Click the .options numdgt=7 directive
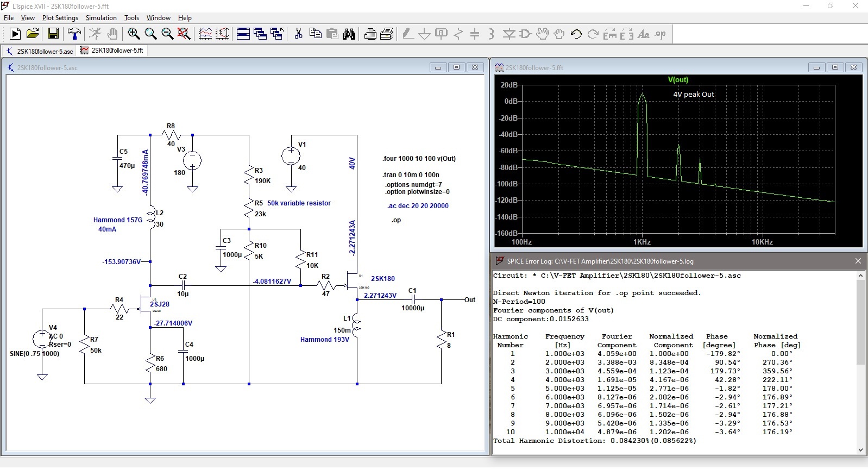The width and height of the screenshot is (868, 469). click(414, 185)
